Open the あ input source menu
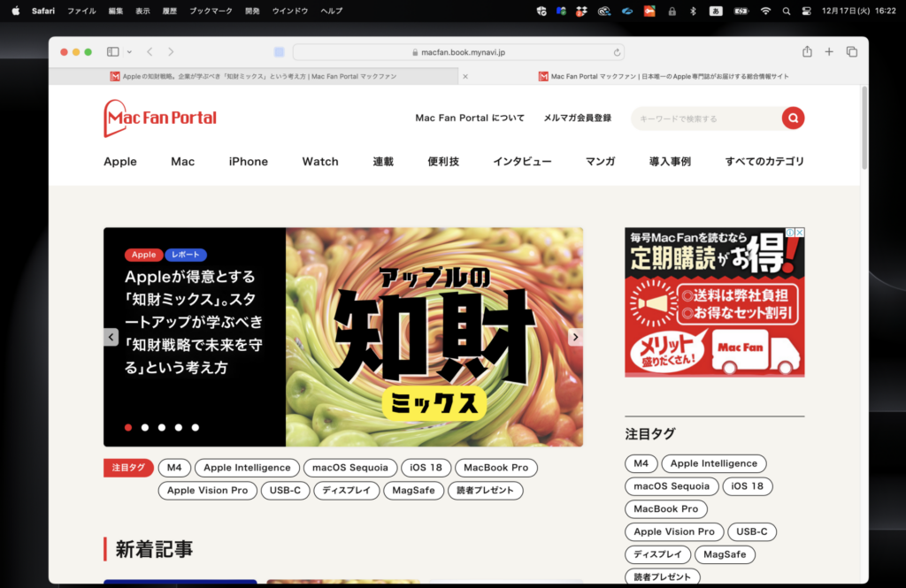 click(716, 11)
